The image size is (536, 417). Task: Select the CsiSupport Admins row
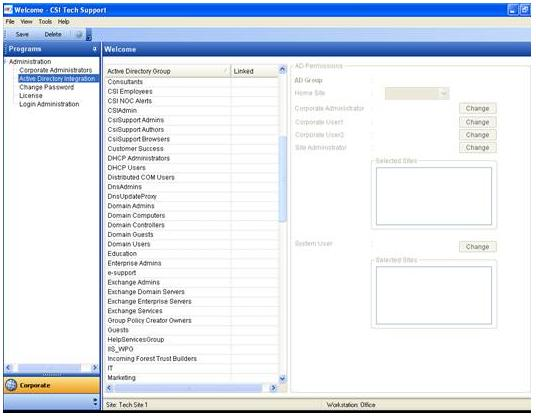(192, 120)
